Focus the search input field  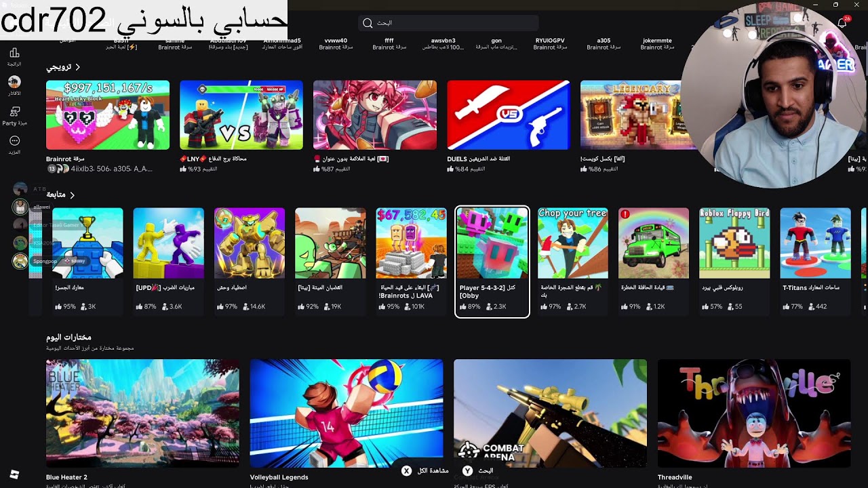coord(448,23)
